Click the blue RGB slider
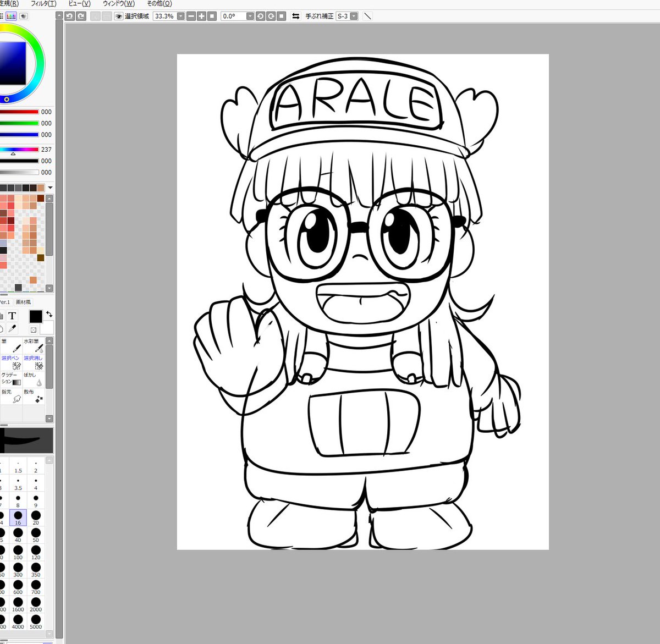The image size is (660, 644). point(19,135)
